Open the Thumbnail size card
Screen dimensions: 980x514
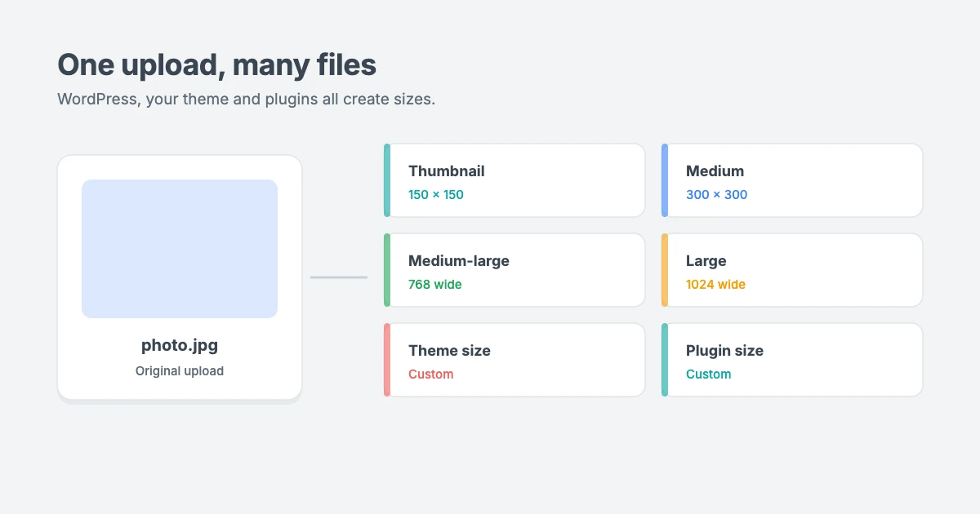click(x=514, y=180)
